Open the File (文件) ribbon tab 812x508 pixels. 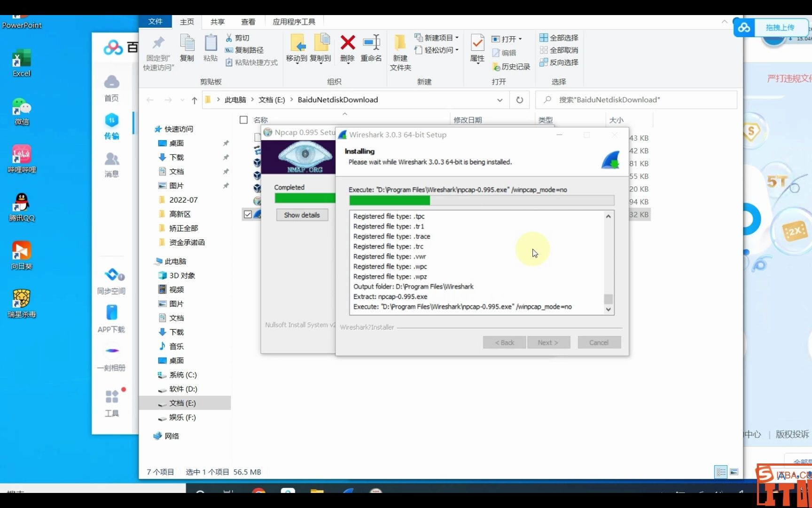coord(155,22)
